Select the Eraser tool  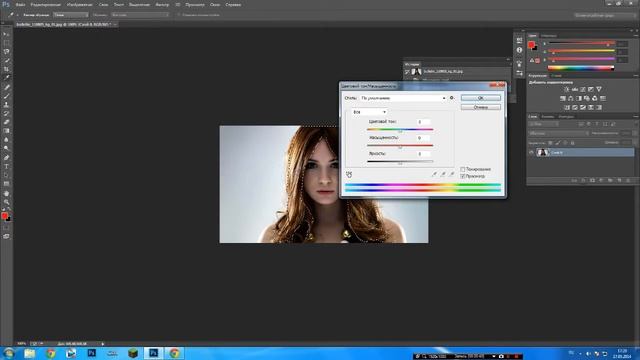[6, 122]
